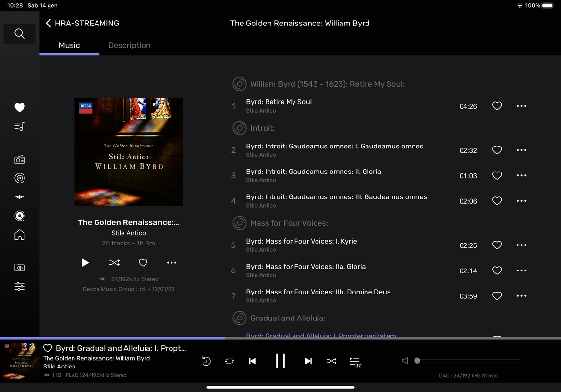Image resolution: width=561 pixels, height=392 pixels.
Task: Open options for Introit III. Gaudeamus omnes
Action: 521,201
